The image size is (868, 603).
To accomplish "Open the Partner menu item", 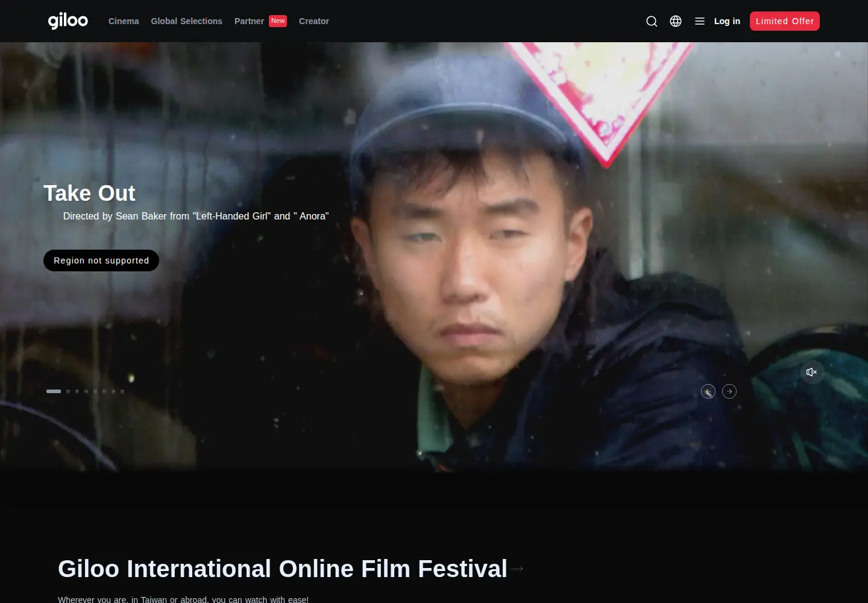I will pos(249,21).
